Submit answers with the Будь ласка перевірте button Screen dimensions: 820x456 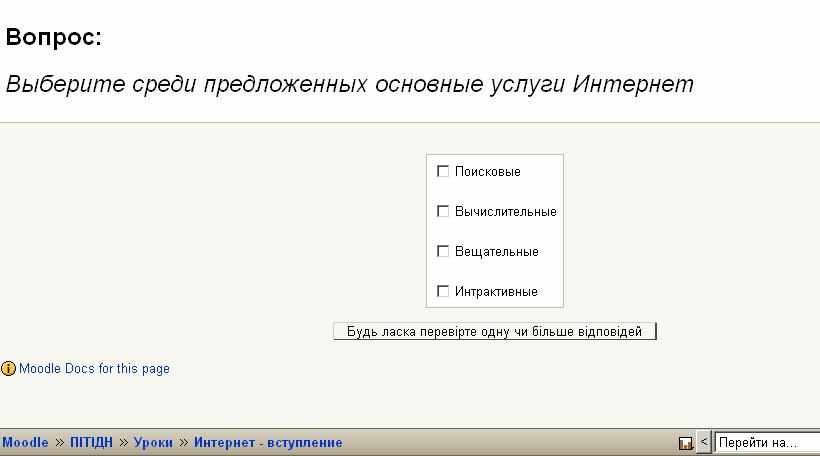495,331
